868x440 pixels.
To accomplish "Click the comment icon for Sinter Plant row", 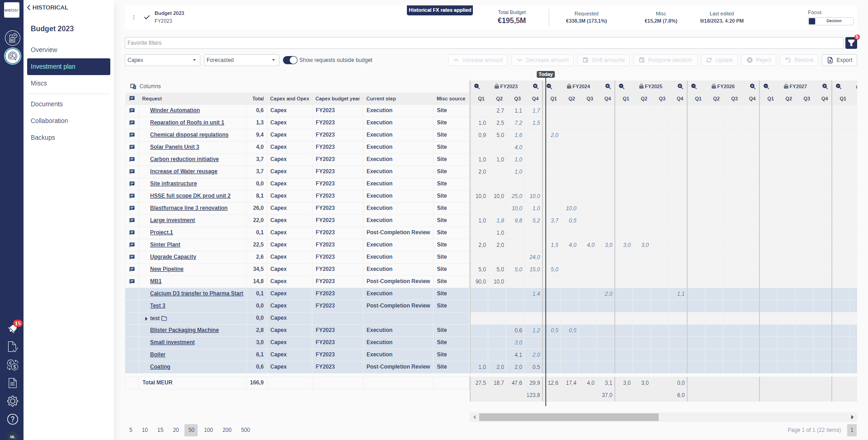I will [x=132, y=245].
